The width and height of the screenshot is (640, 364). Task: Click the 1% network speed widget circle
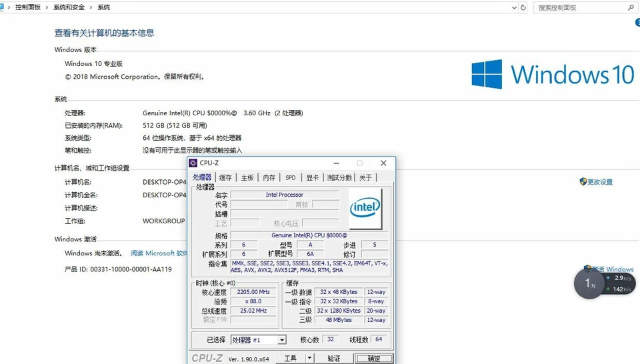point(589,283)
